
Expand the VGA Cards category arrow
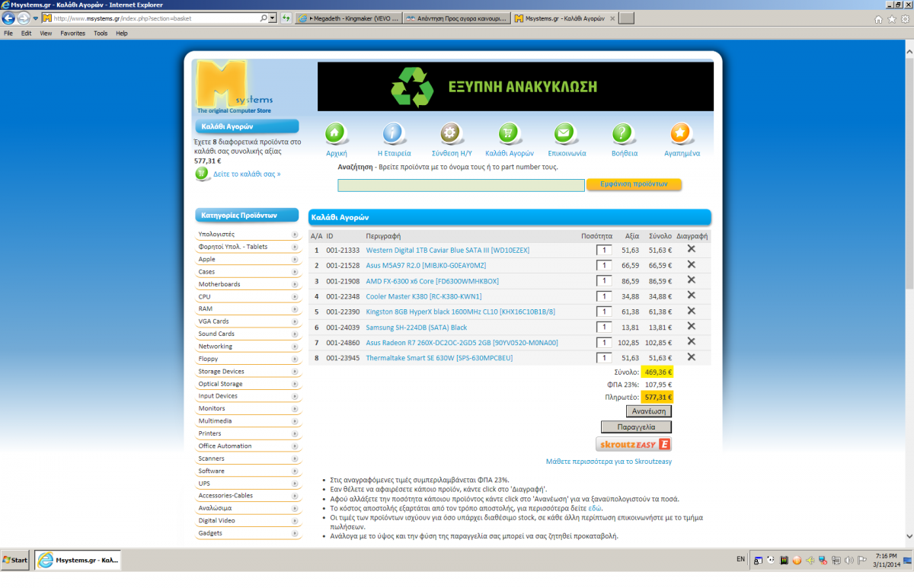click(x=295, y=321)
